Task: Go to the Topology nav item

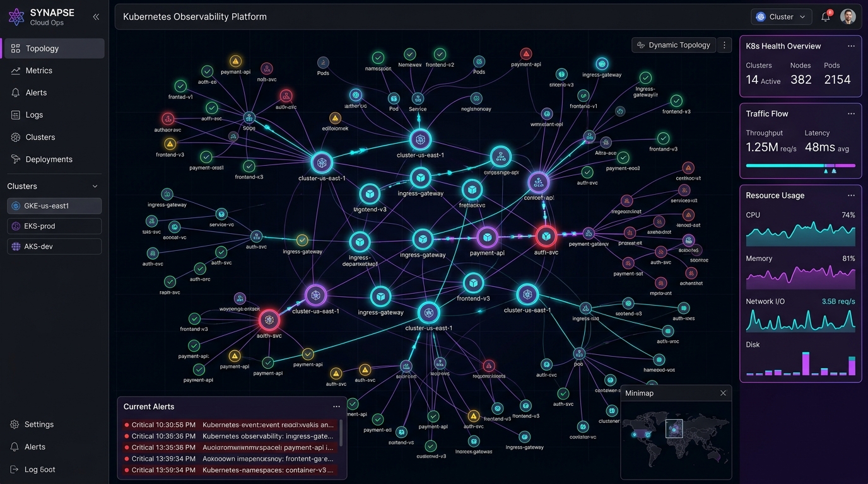Action: pos(54,49)
